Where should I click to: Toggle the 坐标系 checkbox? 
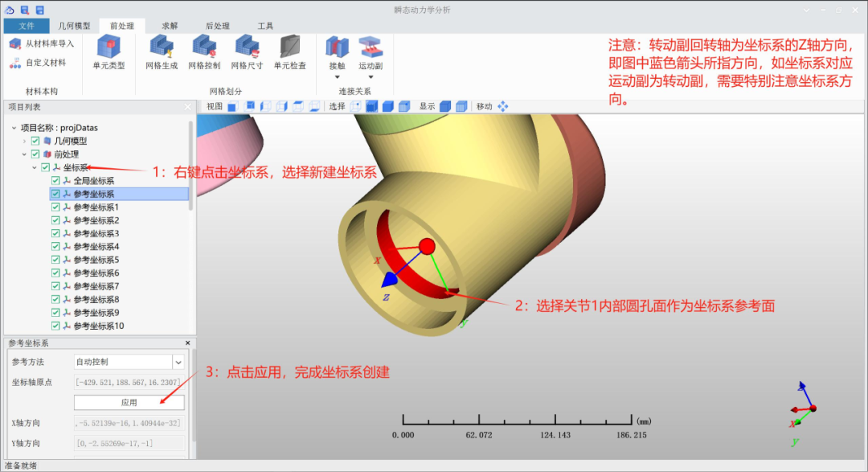pyautogui.click(x=45, y=167)
